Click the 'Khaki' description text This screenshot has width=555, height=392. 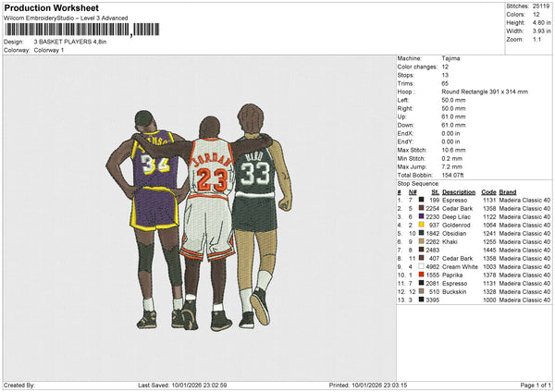click(x=450, y=242)
